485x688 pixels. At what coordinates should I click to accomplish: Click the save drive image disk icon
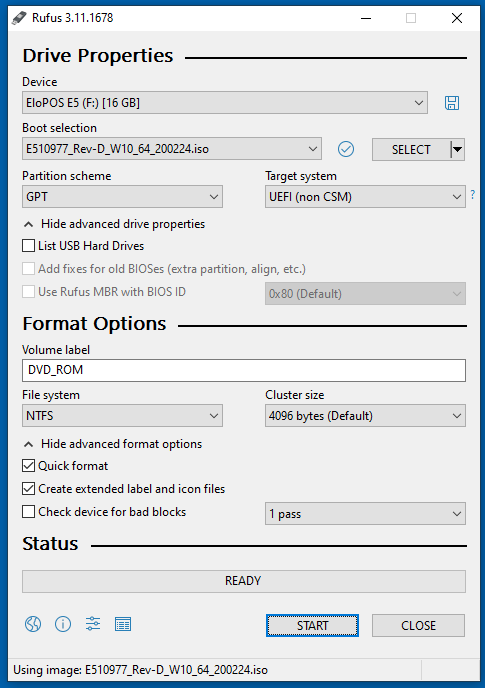(x=452, y=103)
